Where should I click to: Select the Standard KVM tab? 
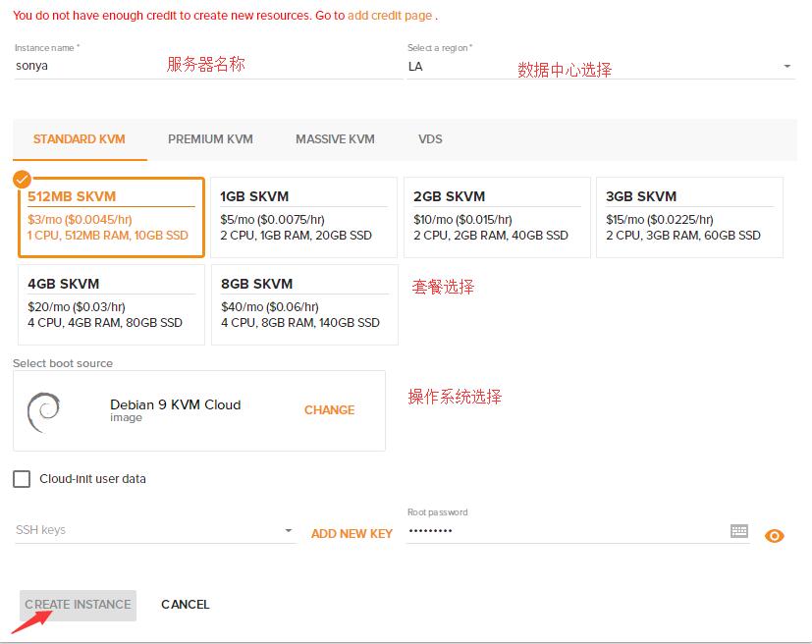tap(80, 139)
